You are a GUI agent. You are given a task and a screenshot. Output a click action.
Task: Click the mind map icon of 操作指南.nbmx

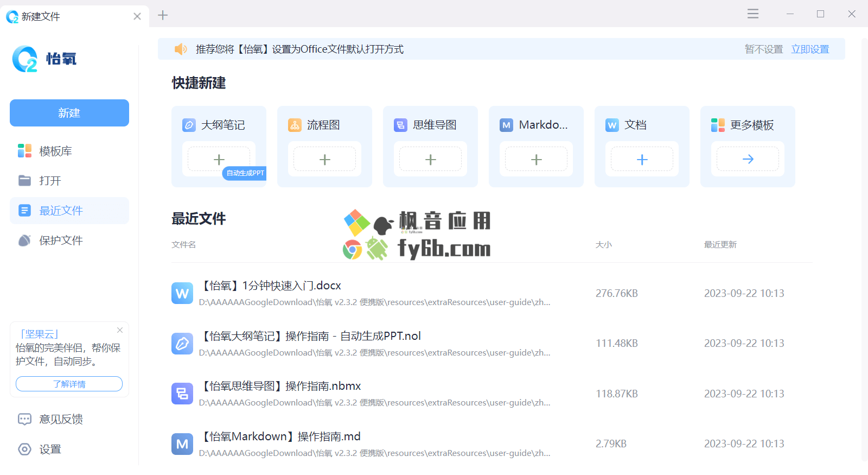tap(182, 394)
